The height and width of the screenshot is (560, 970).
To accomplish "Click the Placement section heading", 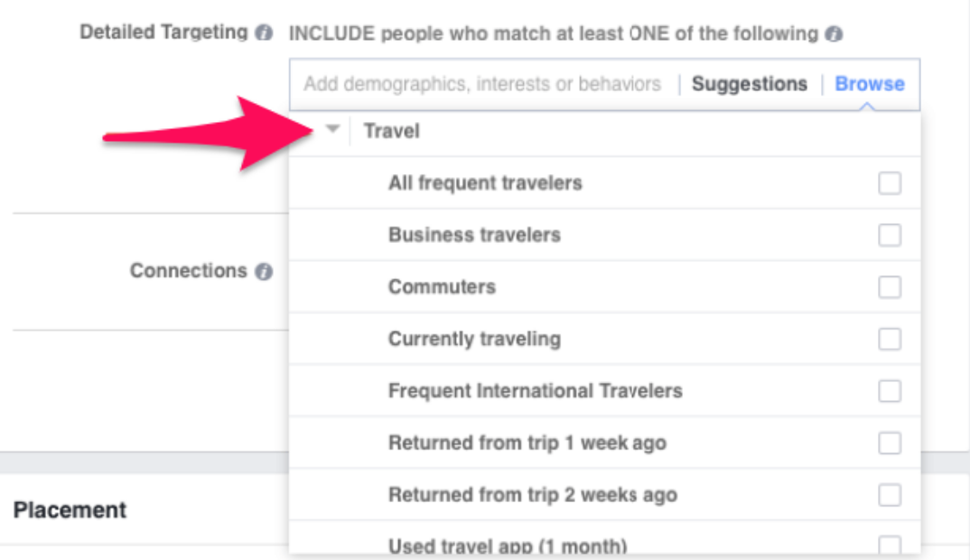I will tap(70, 510).
